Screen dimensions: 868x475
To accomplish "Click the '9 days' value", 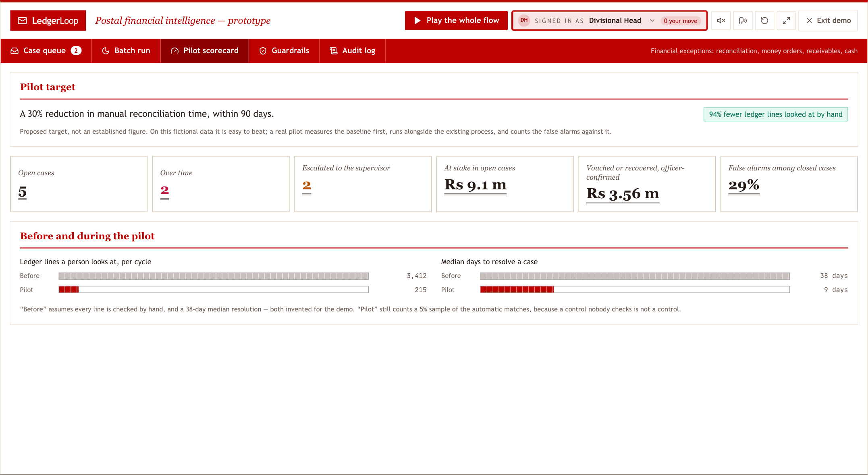I will point(836,290).
